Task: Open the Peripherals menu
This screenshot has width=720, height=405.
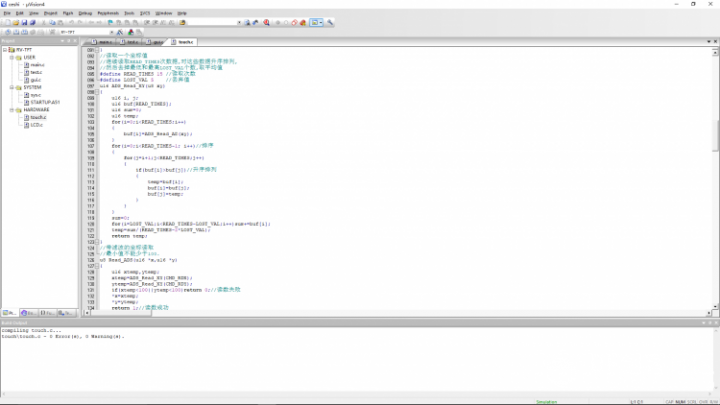Action: point(108,13)
